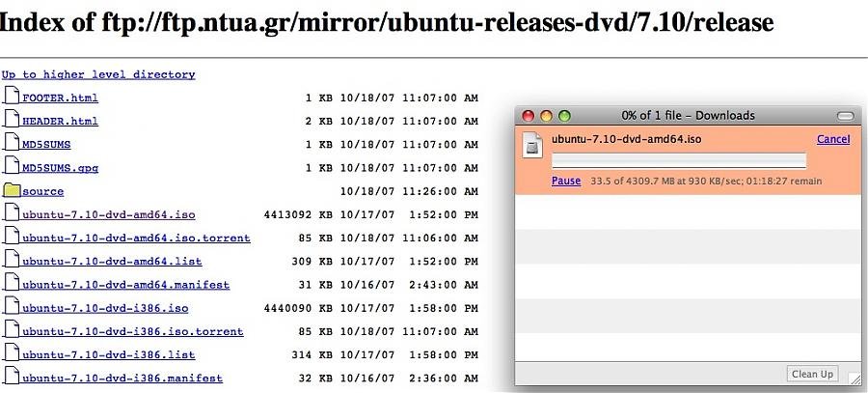Open the 'Up to higher level directory' link
The height and width of the screenshot is (393, 868).
point(98,74)
